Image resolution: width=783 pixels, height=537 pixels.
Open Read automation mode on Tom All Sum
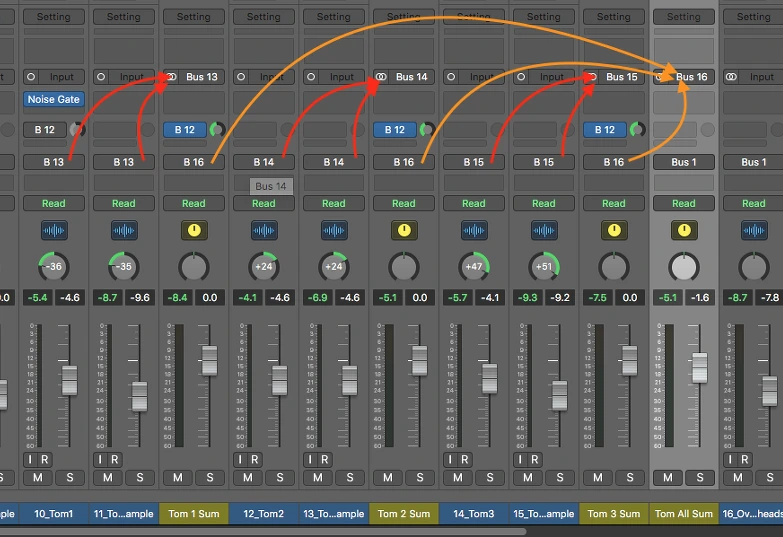pyautogui.click(x=684, y=203)
